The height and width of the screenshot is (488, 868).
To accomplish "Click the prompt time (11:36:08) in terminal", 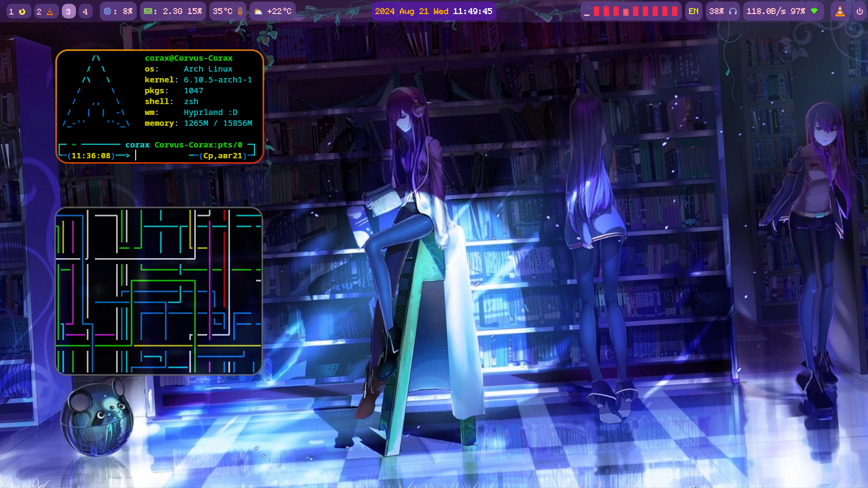I will 91,156.
